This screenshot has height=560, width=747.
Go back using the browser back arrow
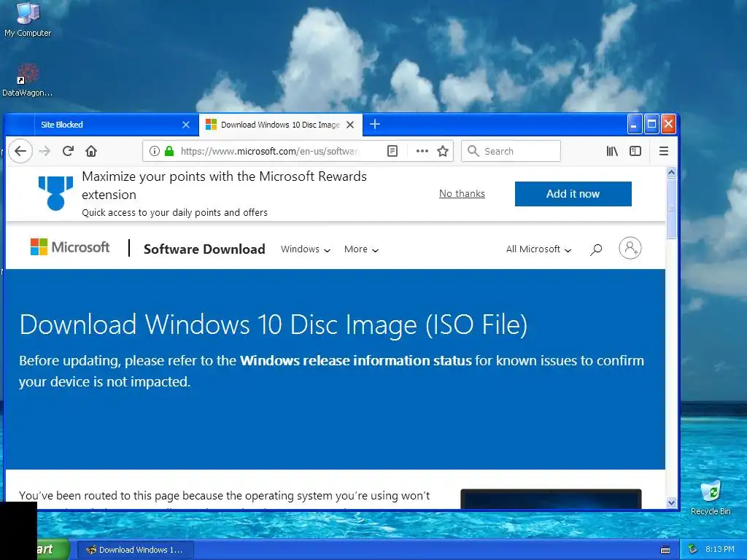tap(20, 152)
